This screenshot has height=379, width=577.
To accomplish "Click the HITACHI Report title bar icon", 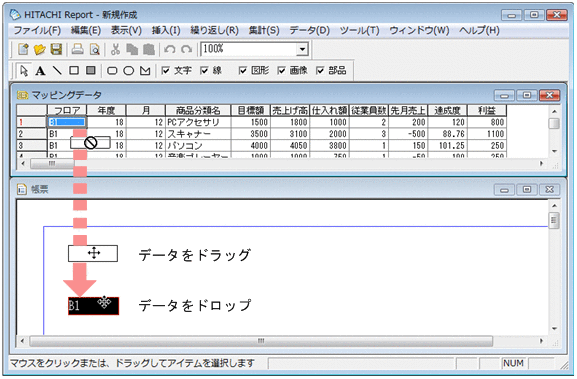I will (x=15, y=15).
